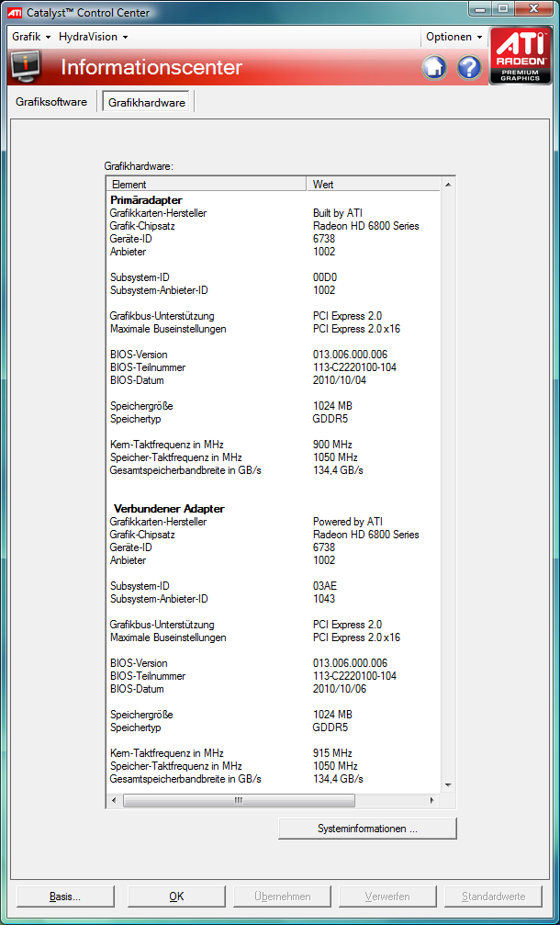Click the Grafikhardware: list label

pyautogui.click(x=140, y=166)
